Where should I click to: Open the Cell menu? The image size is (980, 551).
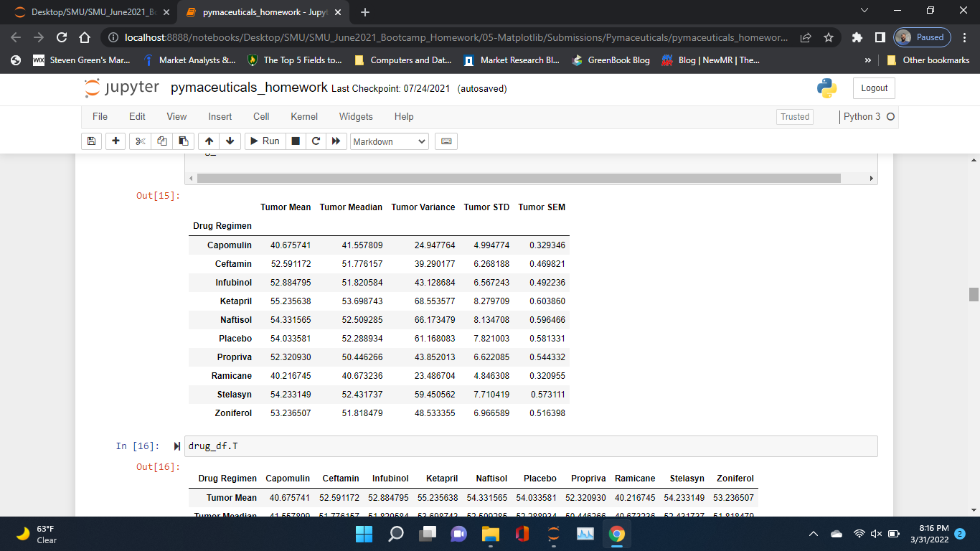click(x=261, y=116)
